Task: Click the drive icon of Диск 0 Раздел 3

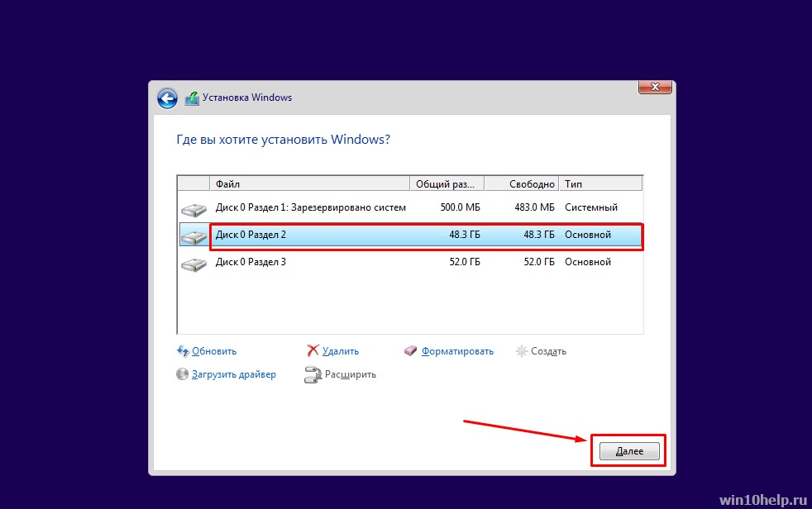Action: [194, 265]
